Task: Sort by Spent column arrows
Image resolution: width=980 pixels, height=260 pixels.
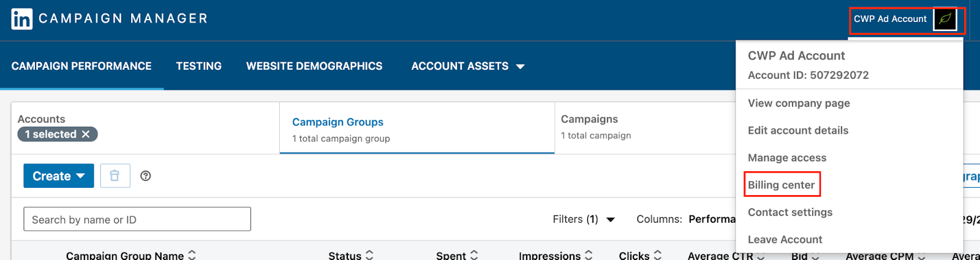Action: pos(474,255)
